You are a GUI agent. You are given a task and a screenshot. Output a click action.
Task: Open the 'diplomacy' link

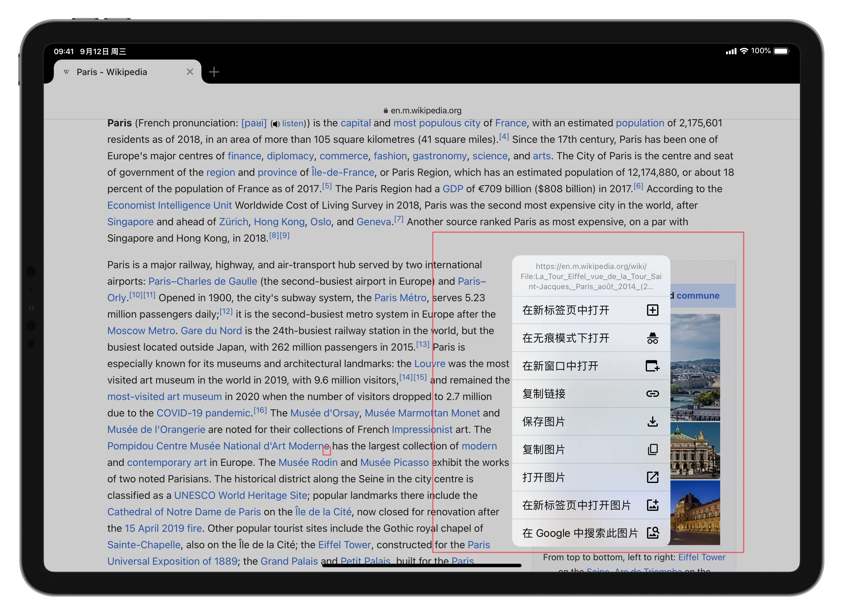tap(290, 156)
